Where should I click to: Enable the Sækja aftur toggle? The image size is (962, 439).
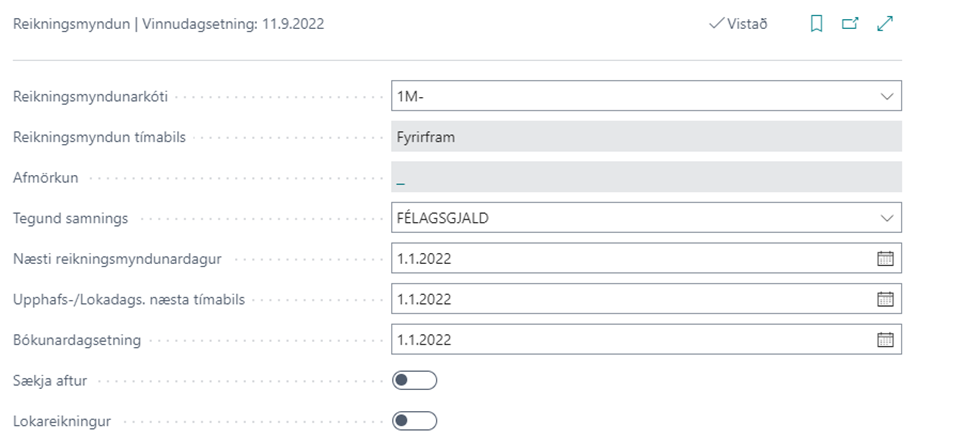(415, 380)
